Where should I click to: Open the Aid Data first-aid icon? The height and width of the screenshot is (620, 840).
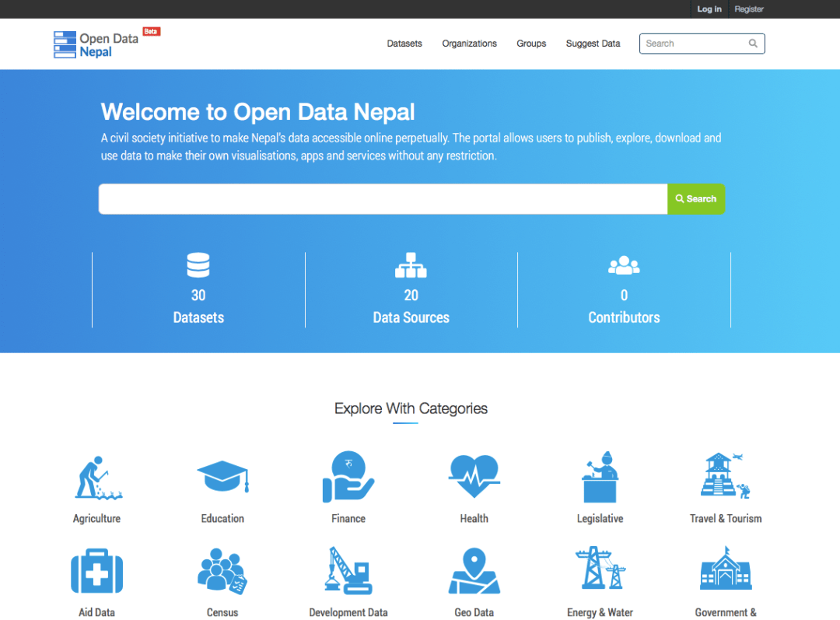pyautogui.click(x=97, y=571)
